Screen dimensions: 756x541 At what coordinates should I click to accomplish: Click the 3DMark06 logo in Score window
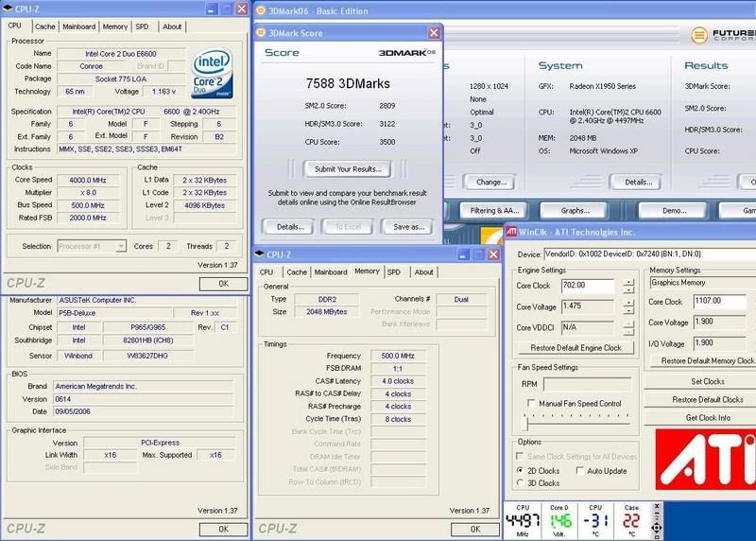pos(404,53)
